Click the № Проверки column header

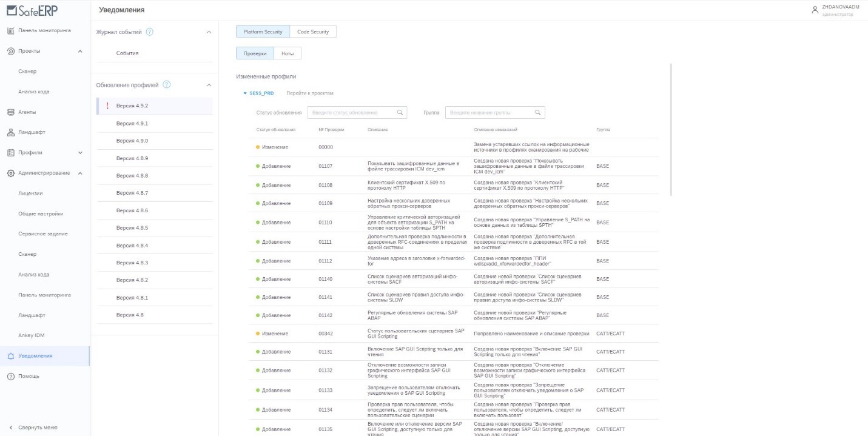click(331, 130)
